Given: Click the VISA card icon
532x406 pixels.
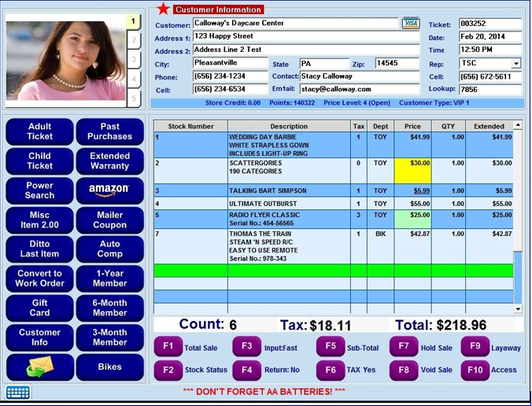Looking at the screenshot, I should [411, 24].
